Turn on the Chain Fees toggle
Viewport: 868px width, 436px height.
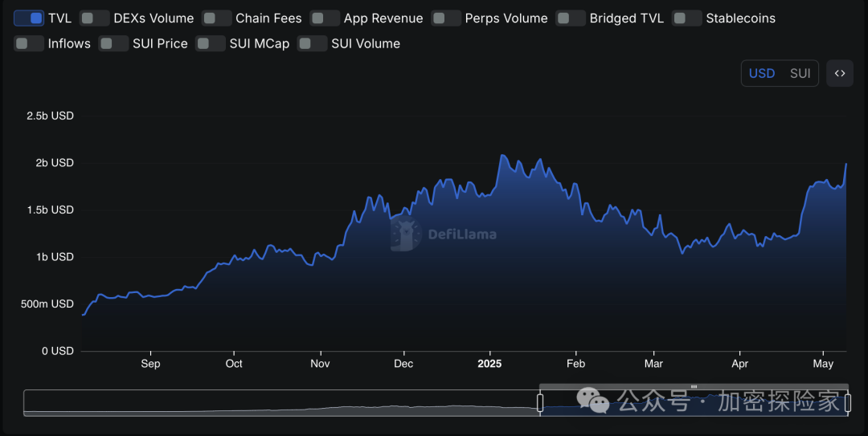click(x=216, y=18)
